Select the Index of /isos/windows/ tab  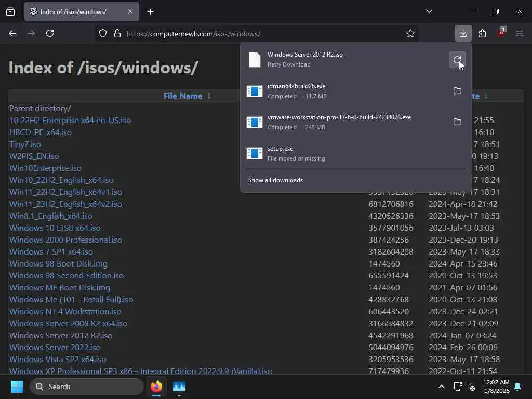coord(82,11)
